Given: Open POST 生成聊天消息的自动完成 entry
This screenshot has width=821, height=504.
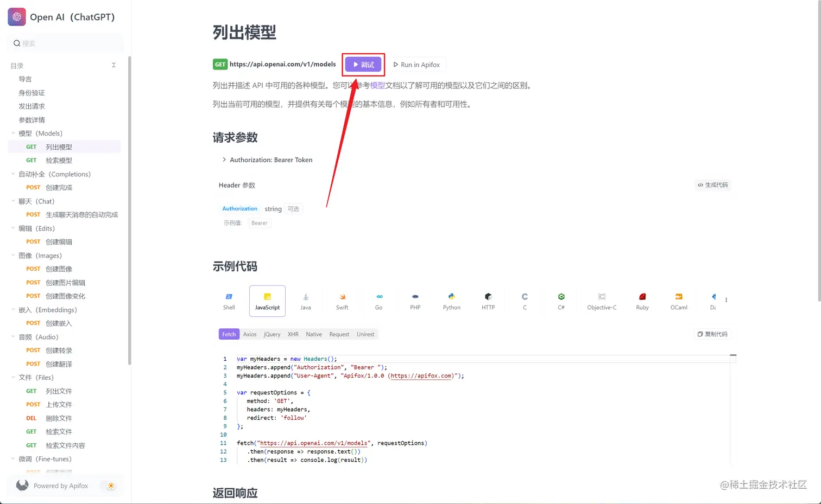Looking at the screenshot, I should click(64, 214).
